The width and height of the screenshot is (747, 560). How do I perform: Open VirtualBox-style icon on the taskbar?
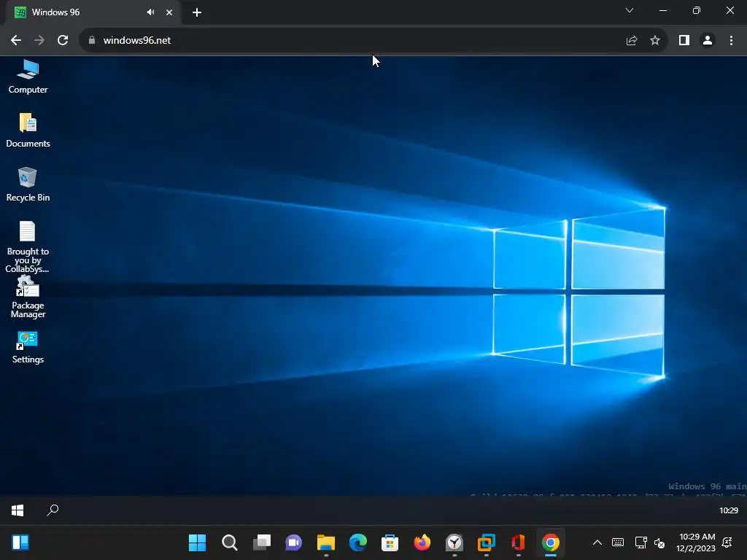click(x=487, y=542)
